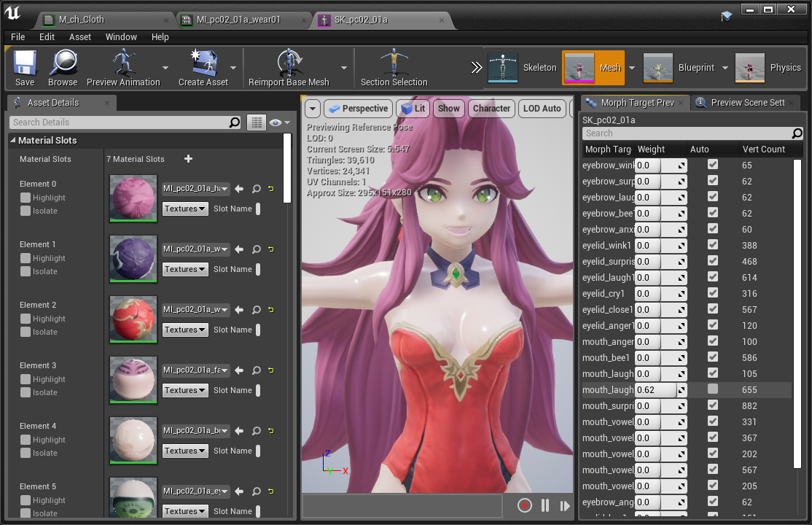
Task: Enable Highlight for Element 3
Action: pyautogui.click(x=26, y=379)
